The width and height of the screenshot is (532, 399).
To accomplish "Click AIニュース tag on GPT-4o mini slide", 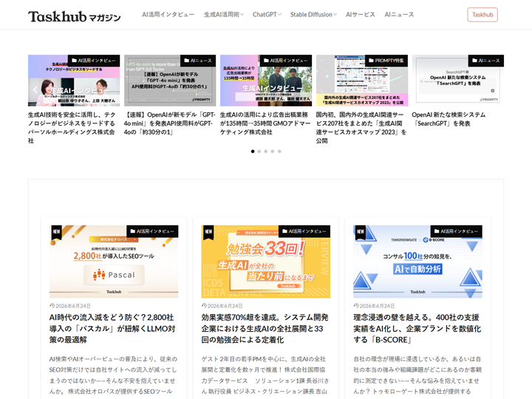I will click(x=198, y=61).
